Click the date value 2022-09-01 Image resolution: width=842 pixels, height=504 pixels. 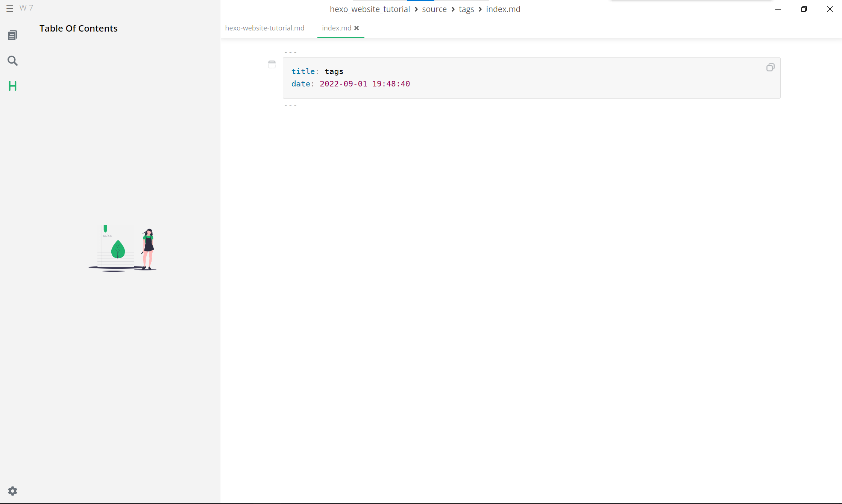tap(343, 84)
